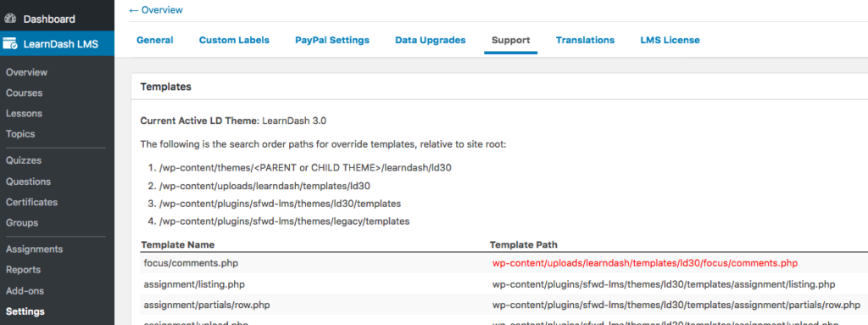The width and height of the screenshot is (868, 325).
Task: Click the Dashboard gauge icon
Action: (10, 19)
